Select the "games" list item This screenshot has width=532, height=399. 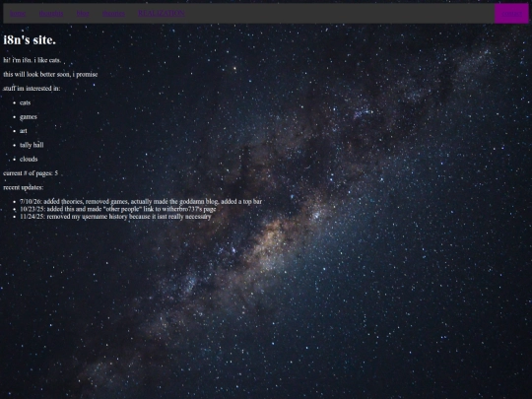pos(29,116)
